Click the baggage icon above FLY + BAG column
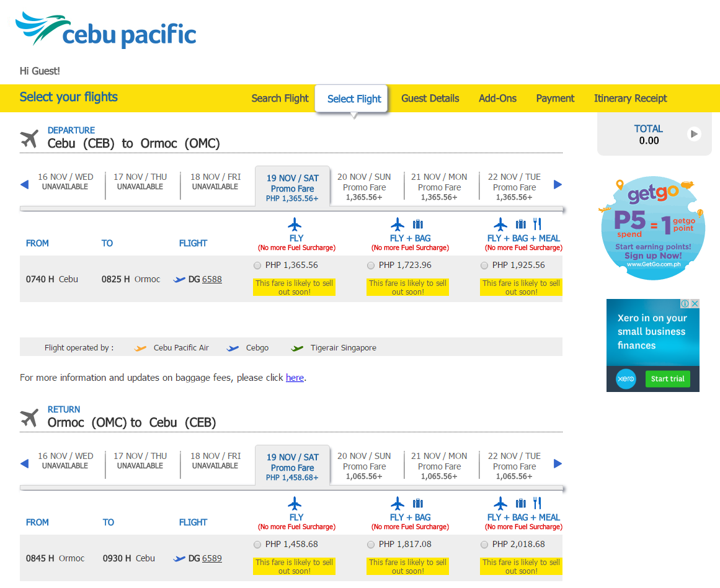The height and width of the screenshot is (588, 720). tap(418, 223)
